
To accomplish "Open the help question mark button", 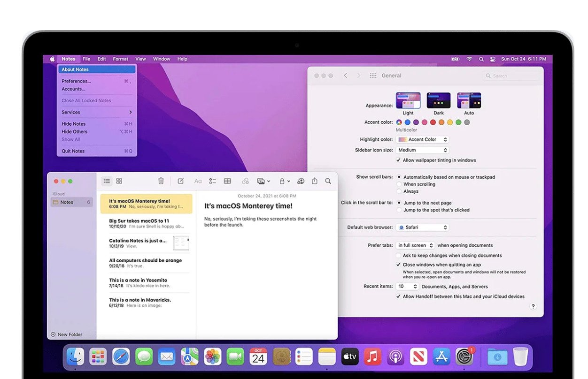I will (x=533, y=306).
